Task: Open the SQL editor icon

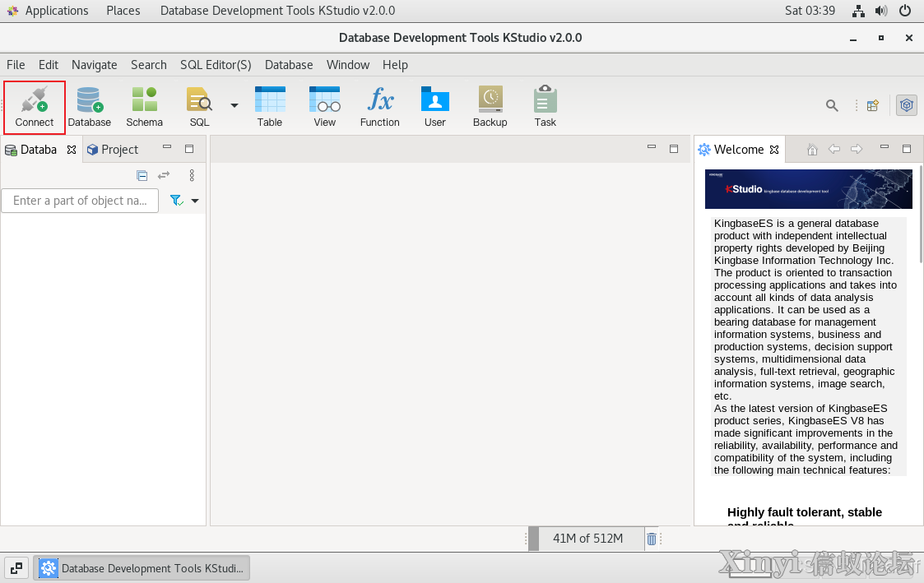Action: pyautogui.click(x=199, y=107)
